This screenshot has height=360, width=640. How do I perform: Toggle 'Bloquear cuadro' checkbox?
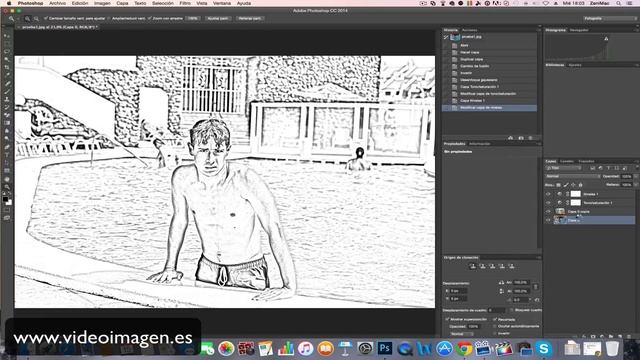[511, 310]
